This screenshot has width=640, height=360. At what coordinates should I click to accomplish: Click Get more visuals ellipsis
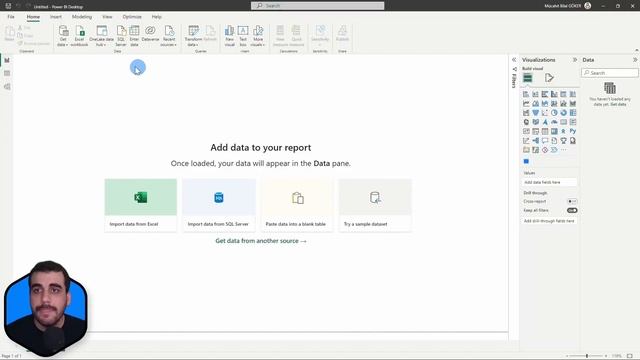coord(563,150)
